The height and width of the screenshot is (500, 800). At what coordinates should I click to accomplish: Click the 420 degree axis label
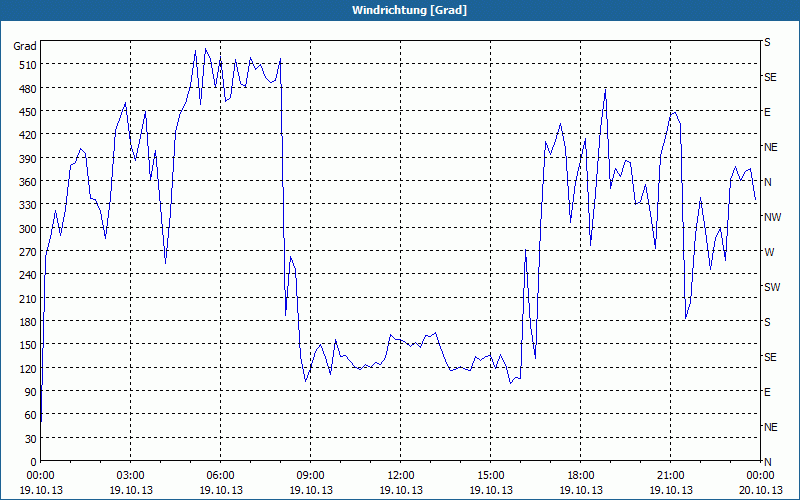click(28, 135)
